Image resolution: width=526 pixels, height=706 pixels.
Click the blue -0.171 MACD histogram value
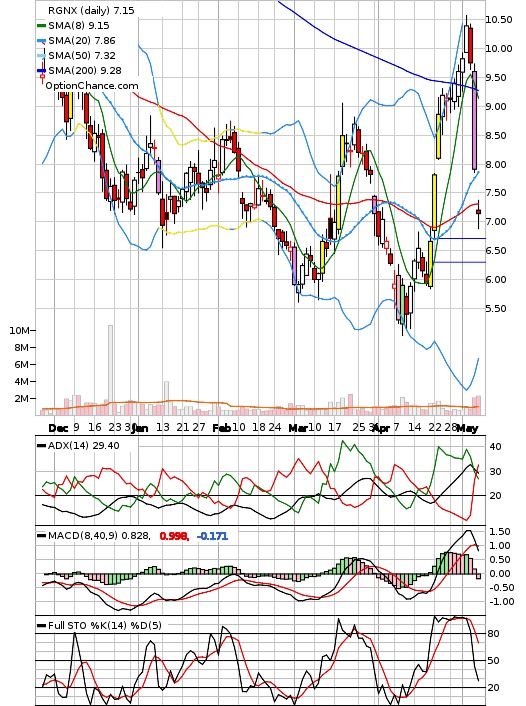tap(213, 536)
